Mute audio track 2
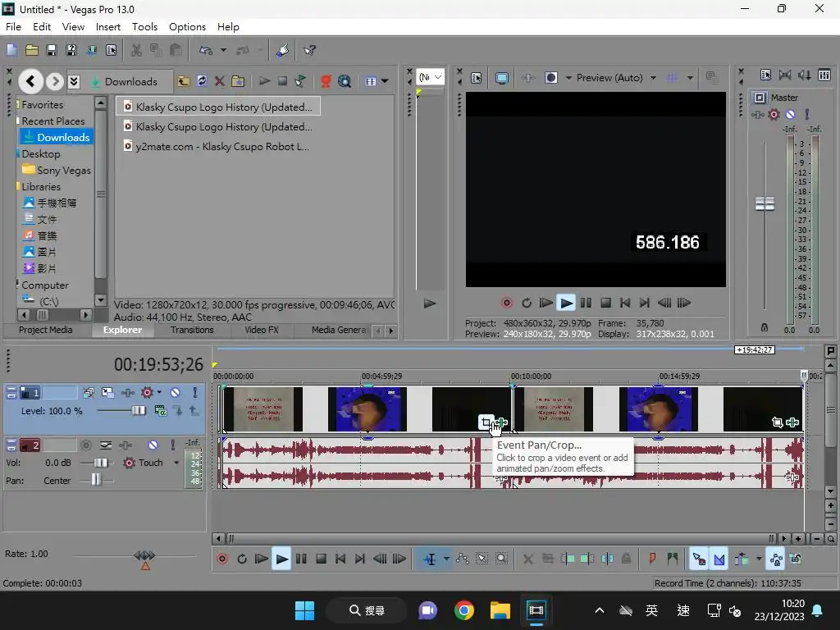This screenshot has height=630, width=840. (x=153, y=445)
